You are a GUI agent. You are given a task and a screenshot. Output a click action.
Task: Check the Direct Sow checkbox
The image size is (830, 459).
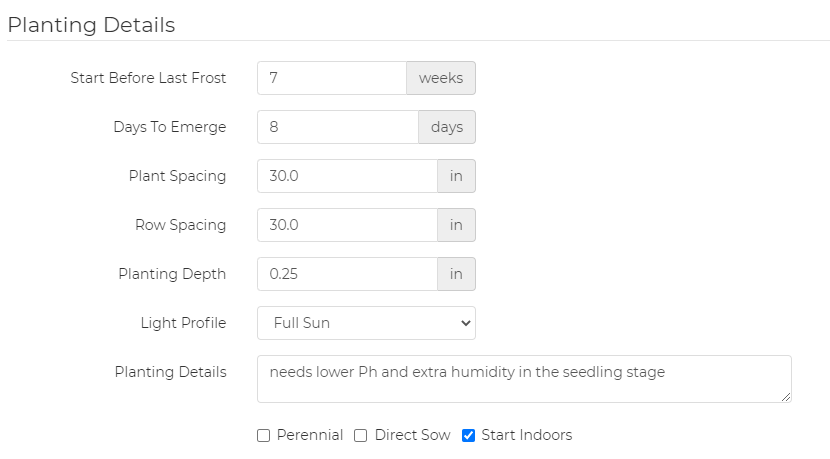(x=362, y=436)
